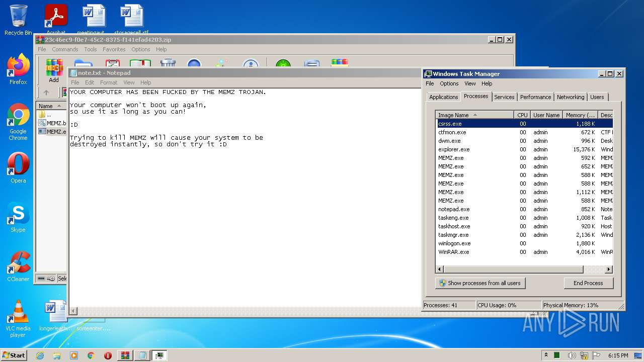Switch to the Performance tab
The width and height of the screenshot is (644, 362).
[x=535, y=97]
